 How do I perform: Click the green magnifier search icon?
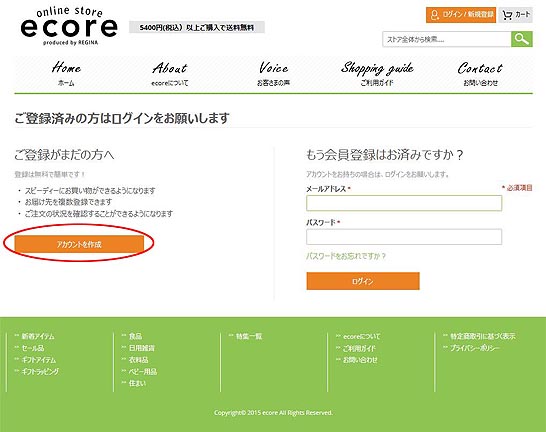(522, 39)
